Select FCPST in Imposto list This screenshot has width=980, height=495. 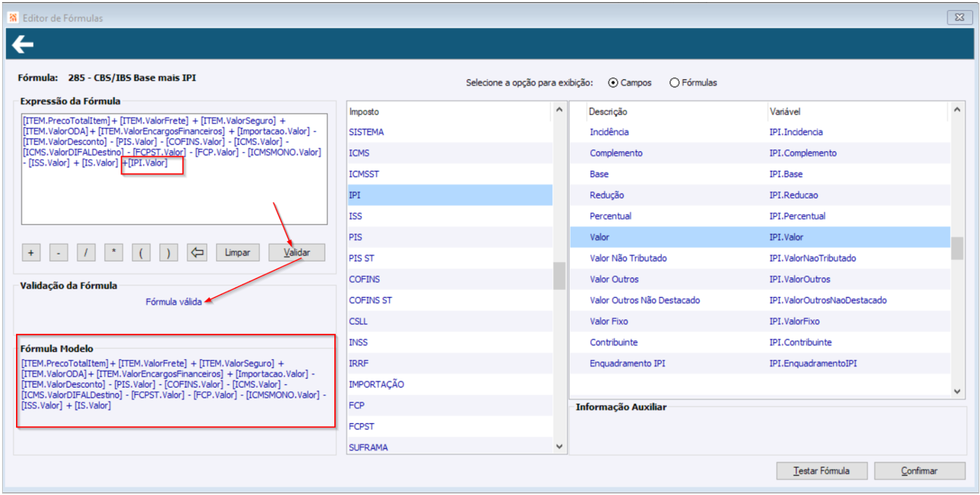pyautogui.click(x=450, y=426)
